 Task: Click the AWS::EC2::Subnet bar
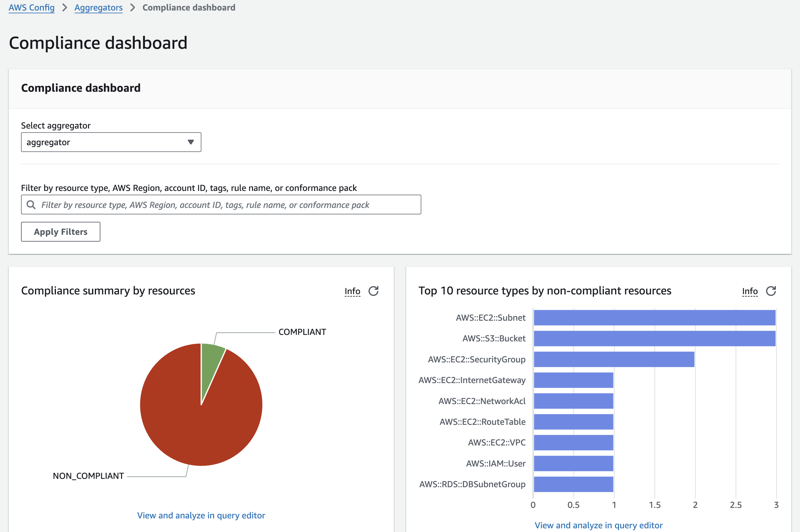click(655, 318)
